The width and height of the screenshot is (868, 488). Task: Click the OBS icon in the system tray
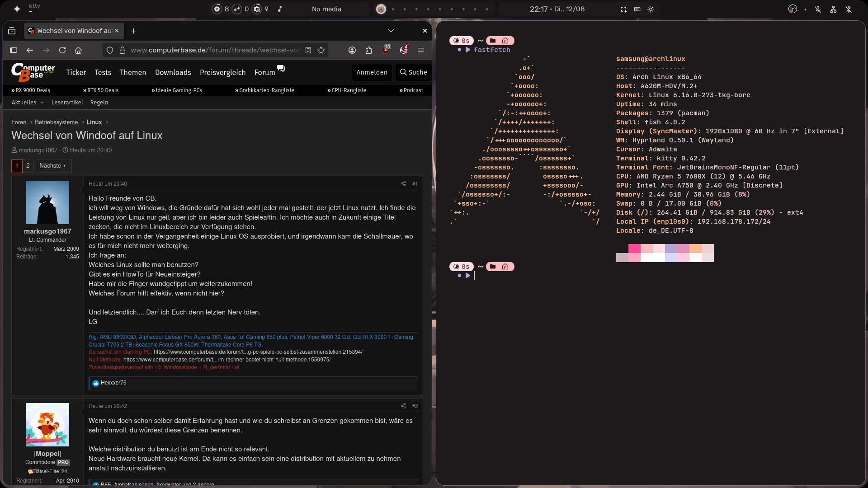pyautogui.click(x=793, y=9)
